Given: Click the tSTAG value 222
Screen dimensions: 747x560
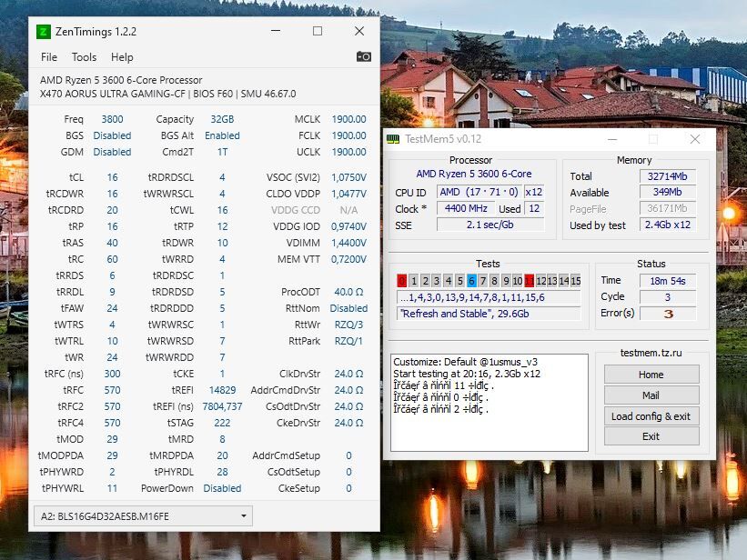Looking at the screenshot, I should [222, 423].
